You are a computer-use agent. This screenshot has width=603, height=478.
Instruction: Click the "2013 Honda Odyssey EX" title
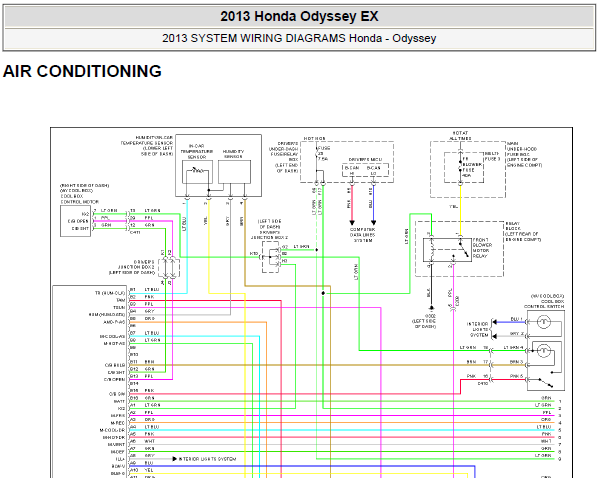pyautogui.click(x=299, y=17)
